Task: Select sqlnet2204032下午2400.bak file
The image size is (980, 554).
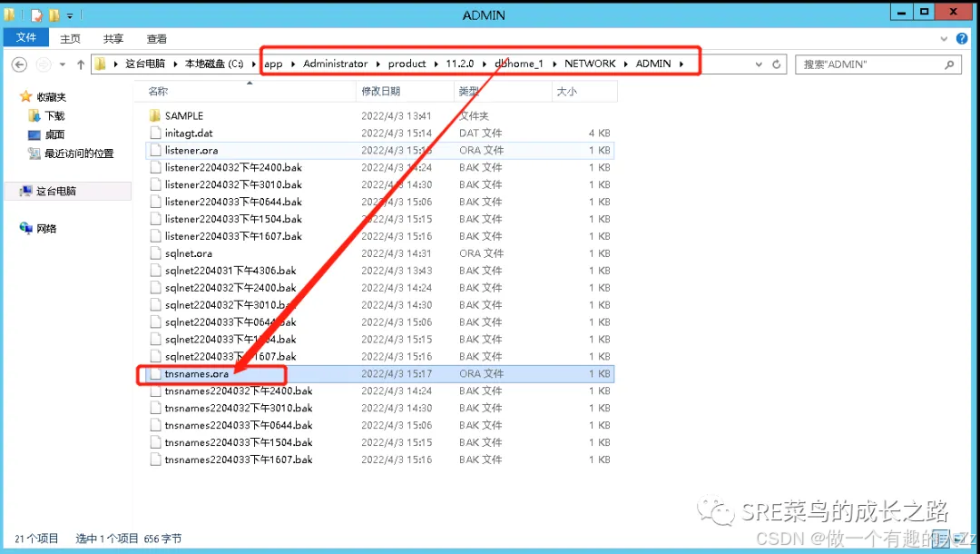Action: [380, 288]
